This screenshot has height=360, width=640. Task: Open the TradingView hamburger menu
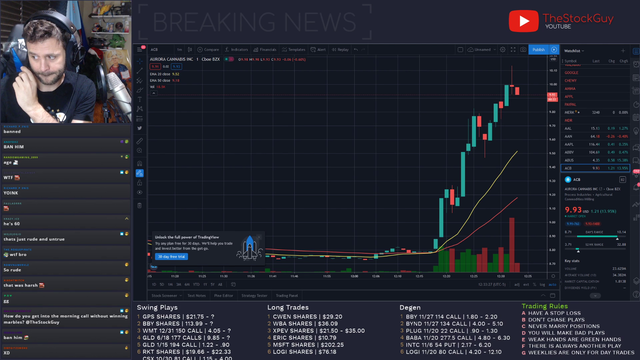tap(140, 49)
